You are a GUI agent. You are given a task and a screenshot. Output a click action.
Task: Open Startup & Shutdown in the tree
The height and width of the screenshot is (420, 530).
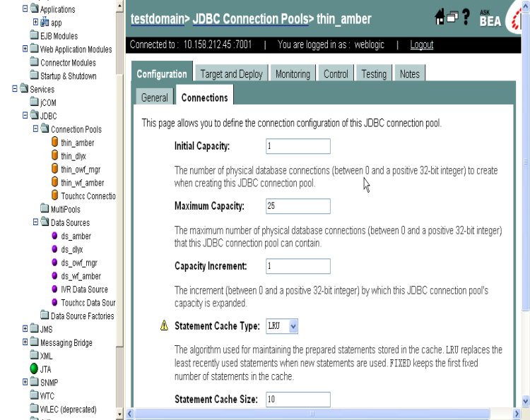tap(69, 76)
